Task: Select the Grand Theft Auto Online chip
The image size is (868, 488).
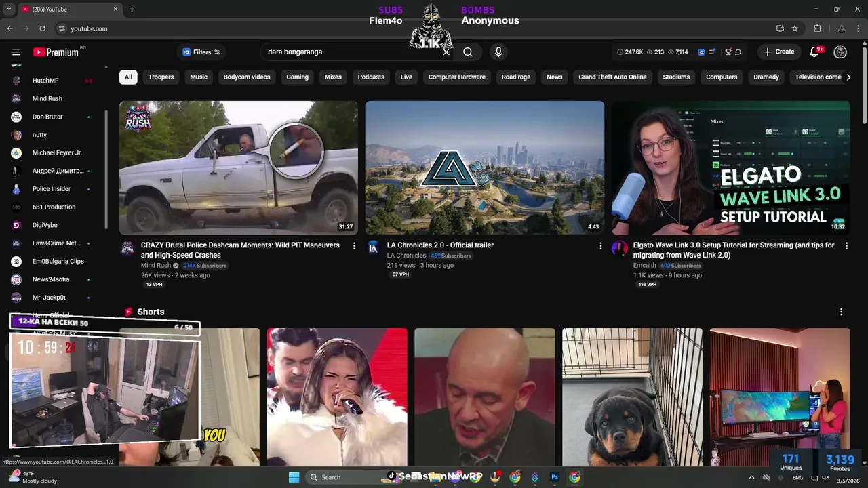Action: tap(612, 77)
